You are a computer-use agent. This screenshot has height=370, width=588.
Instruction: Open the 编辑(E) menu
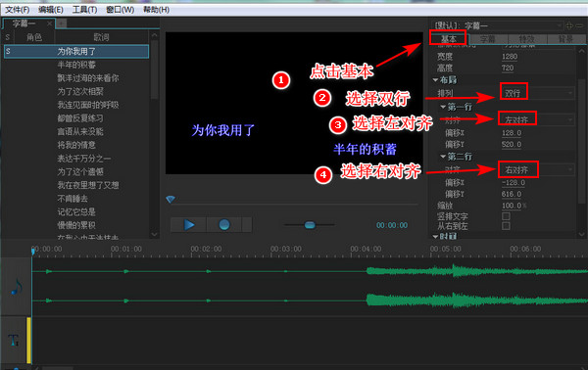[51, 10]
